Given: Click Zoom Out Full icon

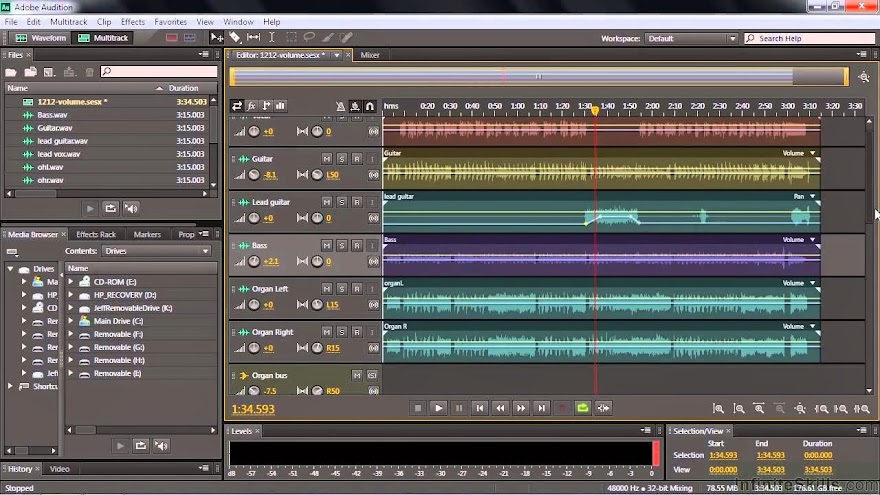Looking at the screenshot, I should [800, 409].
